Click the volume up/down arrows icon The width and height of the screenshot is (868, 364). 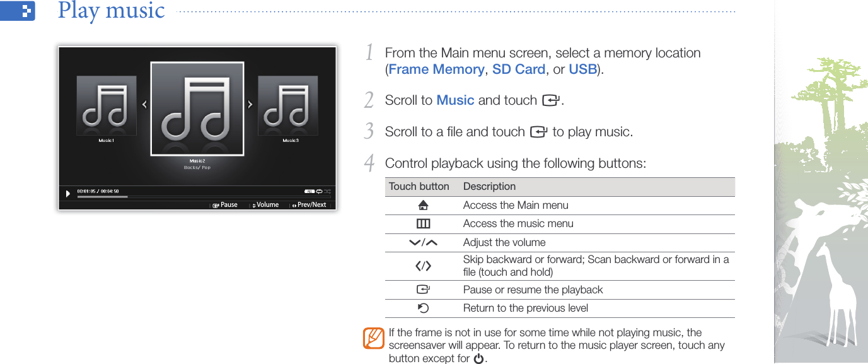click(423, 242)
